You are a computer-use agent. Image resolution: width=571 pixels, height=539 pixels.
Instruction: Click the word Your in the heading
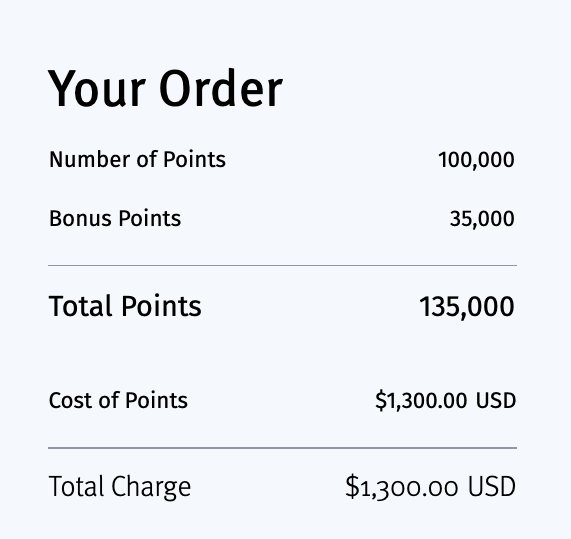pos(97,89)
